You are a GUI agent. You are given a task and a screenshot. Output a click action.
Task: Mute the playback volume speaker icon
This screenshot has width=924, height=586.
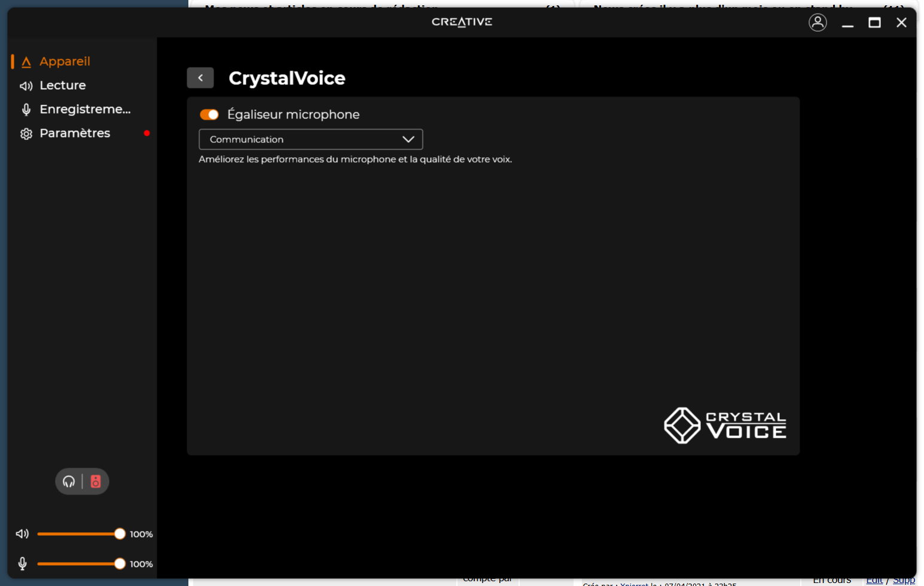pos(22,534)
